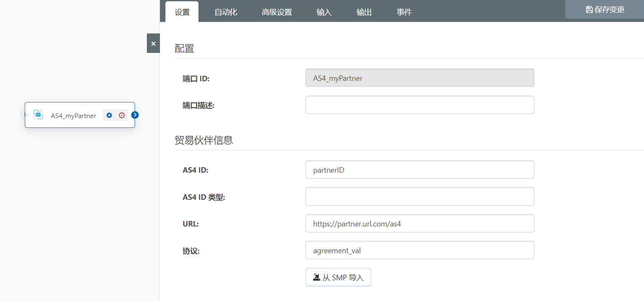Open the 高级设置 tab
The image size is (644, 301).
(277, 12)
